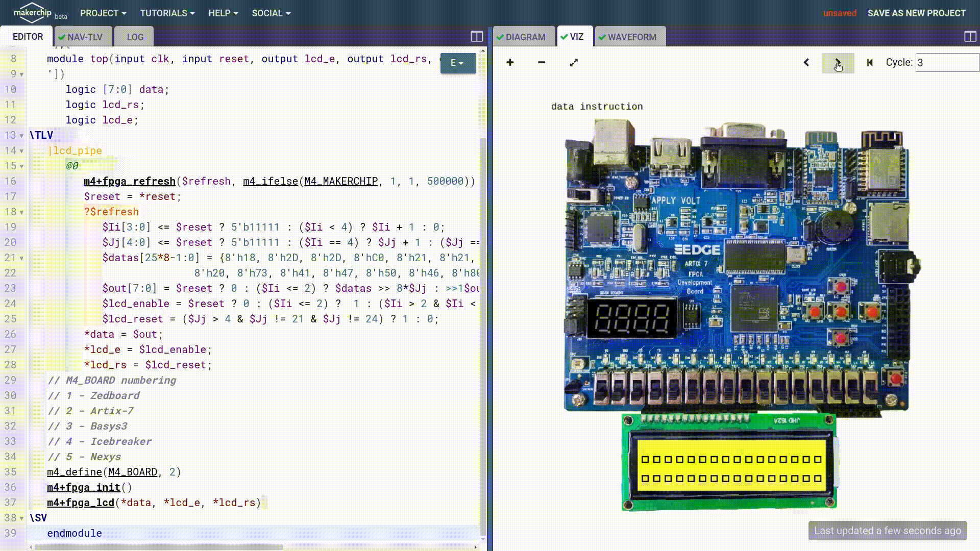The height and width of the screenshot is (551, 980).
Task: Click the Makerchip logo
Action: tap(33, 13)
